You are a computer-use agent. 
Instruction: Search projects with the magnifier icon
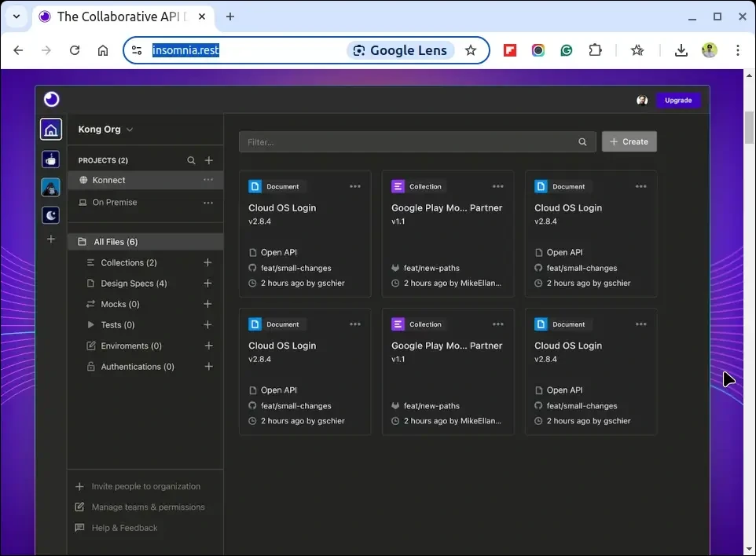(x=192, y=160)
